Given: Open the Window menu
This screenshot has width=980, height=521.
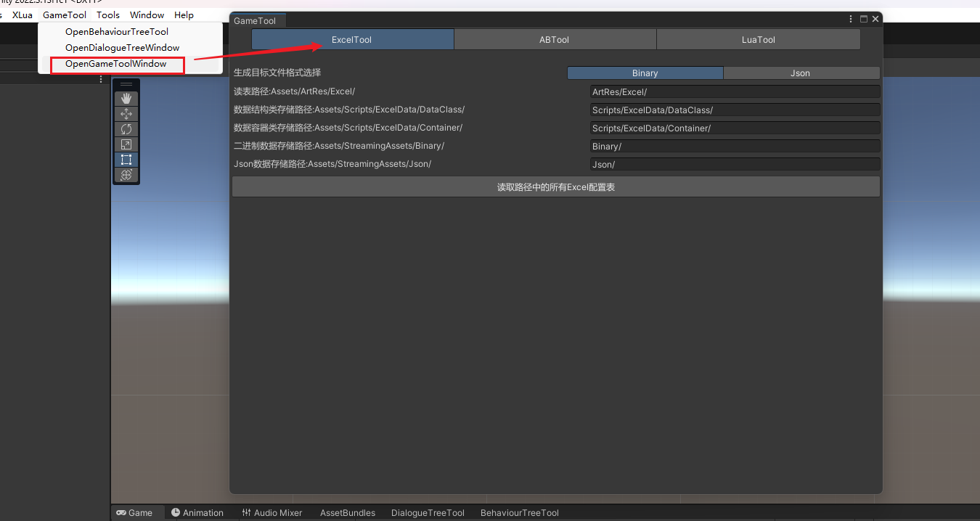Looking at the screenshot, I should [x=147, y=15].
